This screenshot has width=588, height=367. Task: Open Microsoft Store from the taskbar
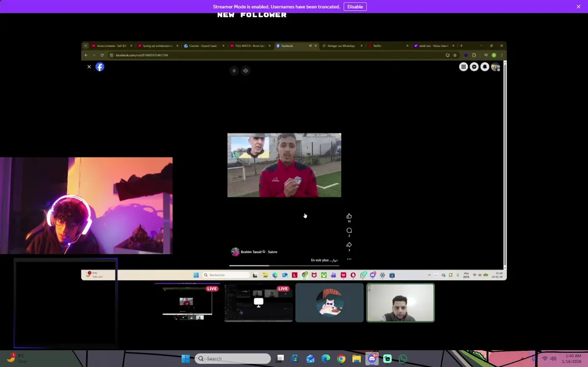[x=295, y=359]
